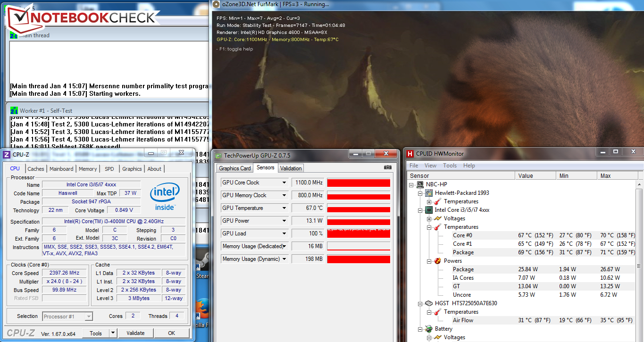The height and width of the screenshot is (342, 644).
Task: Open the Memory Usage (Dedicated) sensor dropdown
Action: coord(284,246)
